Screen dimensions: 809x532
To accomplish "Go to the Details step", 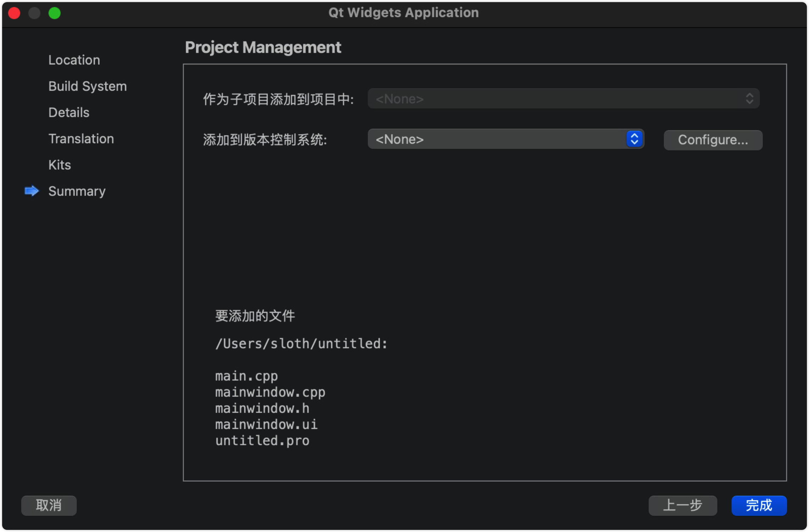I will pyautogui.click(x=69, y=112).
